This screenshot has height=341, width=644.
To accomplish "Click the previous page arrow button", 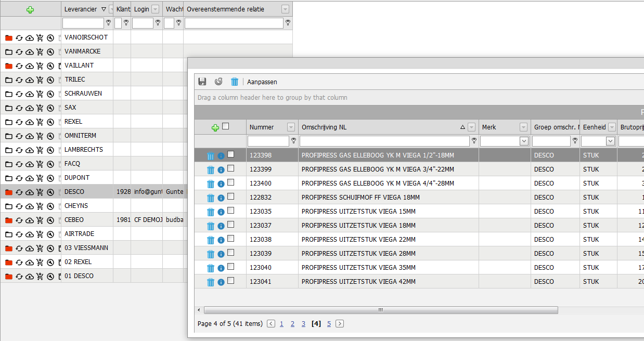I will coord(271,324).
